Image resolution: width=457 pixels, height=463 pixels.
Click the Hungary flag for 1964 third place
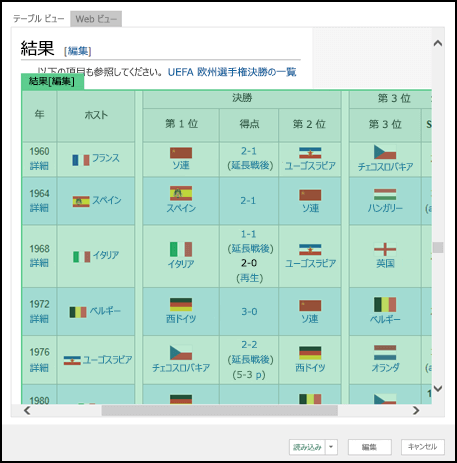click(385, 195)
